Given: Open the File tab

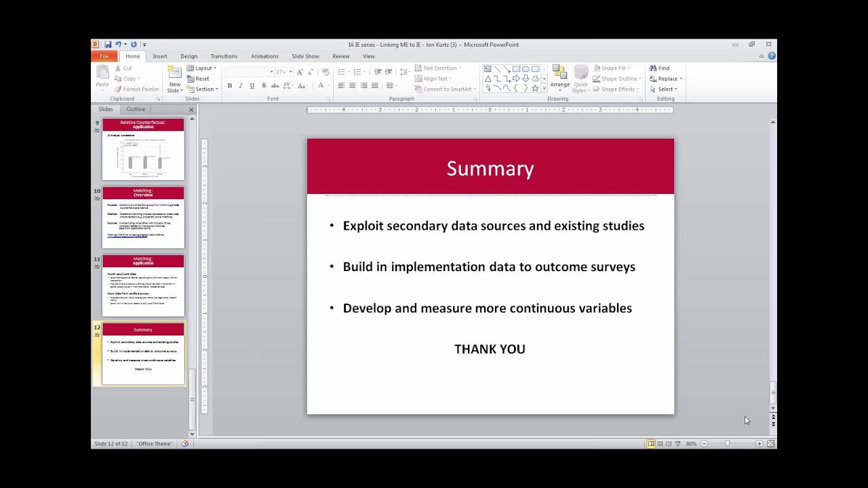Looking at the screenshot, I should click(104, 56).
